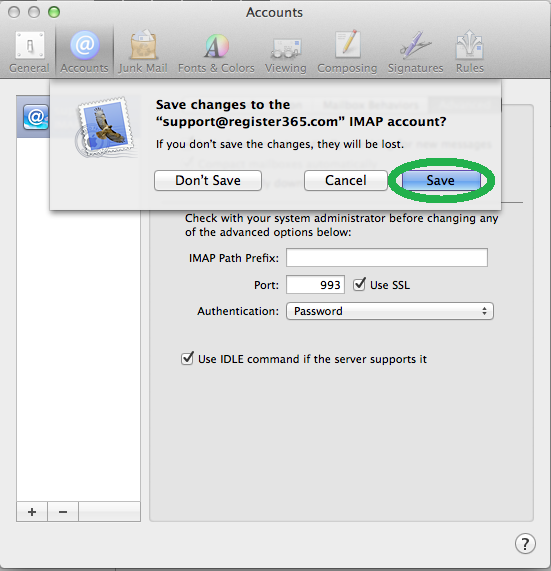This screenshot has width=551, height=571.
Task: Click the Don't Save button
Action: point(208,180)
